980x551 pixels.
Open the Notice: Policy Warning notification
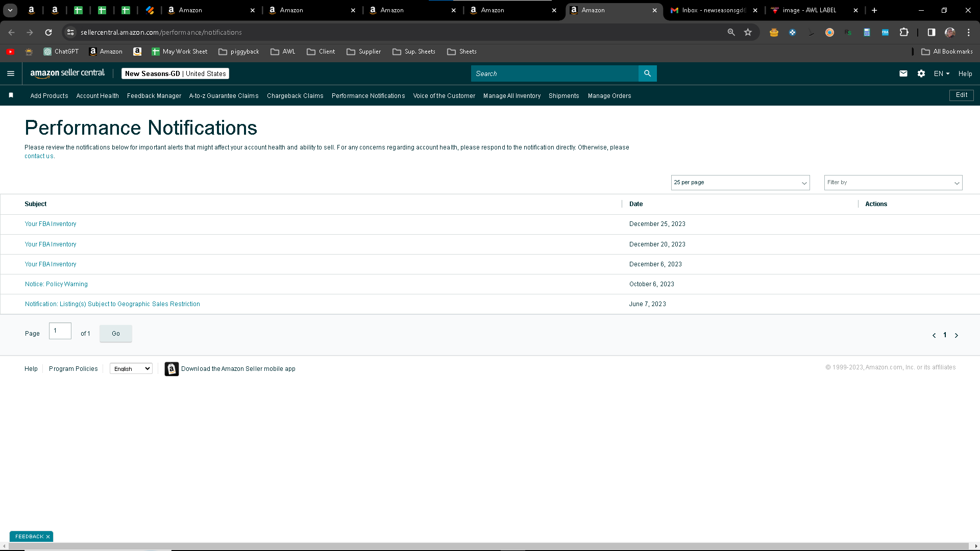point(56,284)
